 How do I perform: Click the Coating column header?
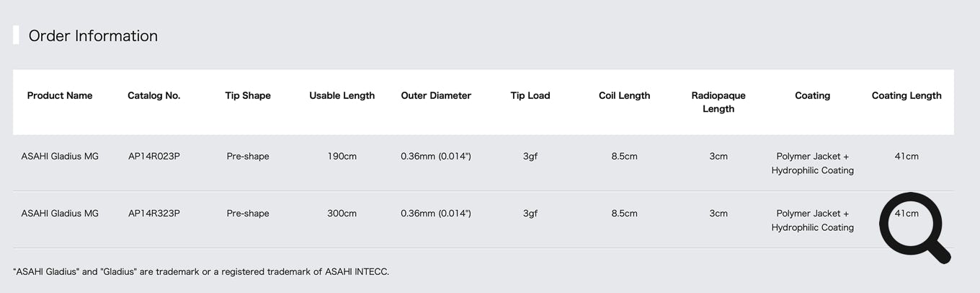(x=813, y=95)
